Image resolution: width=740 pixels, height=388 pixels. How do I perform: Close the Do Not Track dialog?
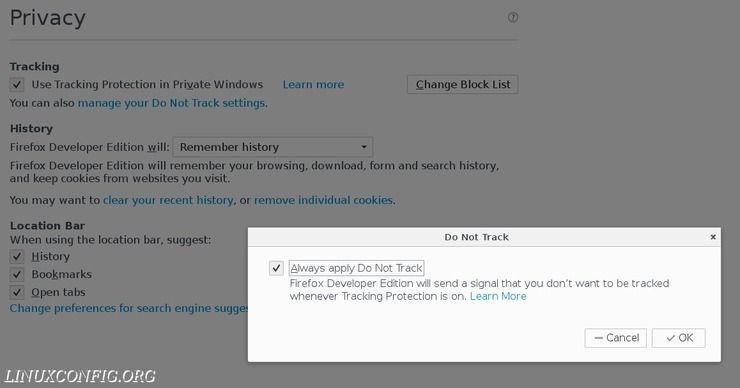713,237
